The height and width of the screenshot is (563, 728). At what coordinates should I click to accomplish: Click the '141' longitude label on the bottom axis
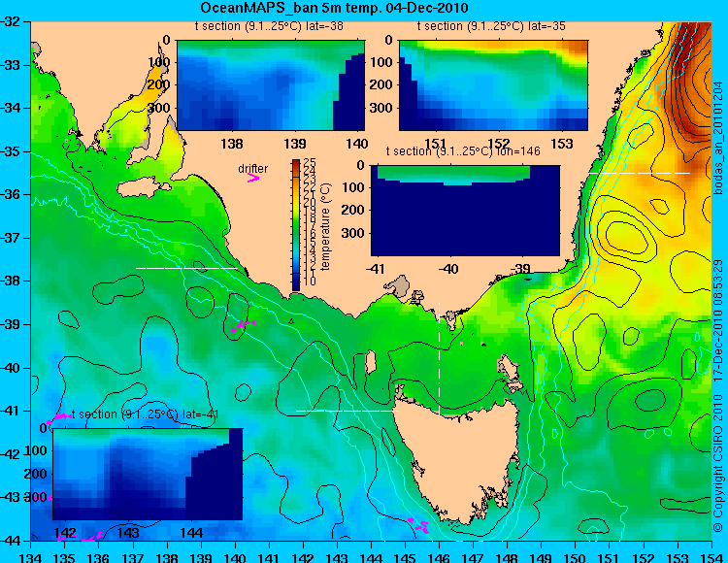269,558
